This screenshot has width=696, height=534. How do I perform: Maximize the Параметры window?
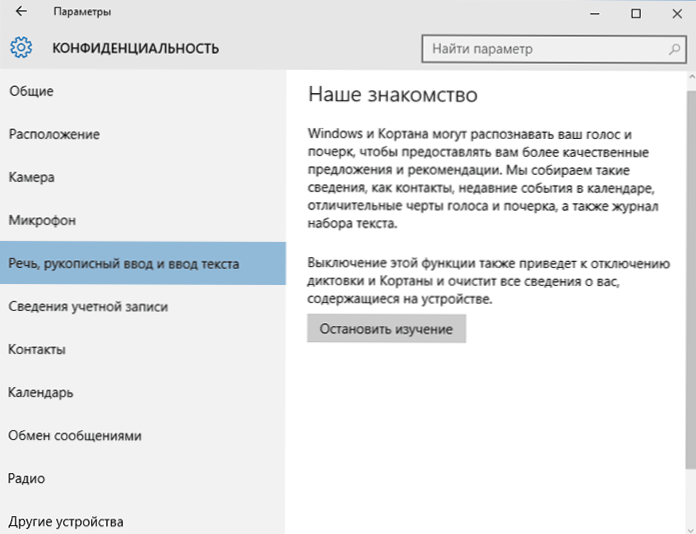pyautogui.click(x=636, y=13)
